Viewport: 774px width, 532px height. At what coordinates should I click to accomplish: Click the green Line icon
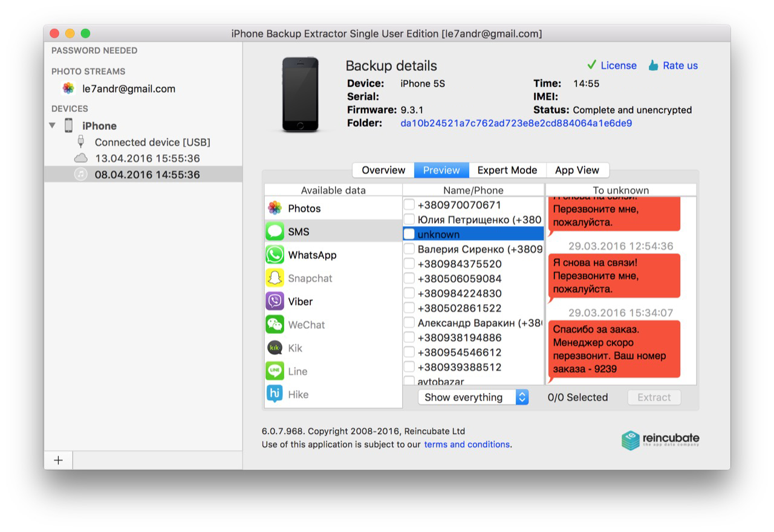[x=275, y=371]
